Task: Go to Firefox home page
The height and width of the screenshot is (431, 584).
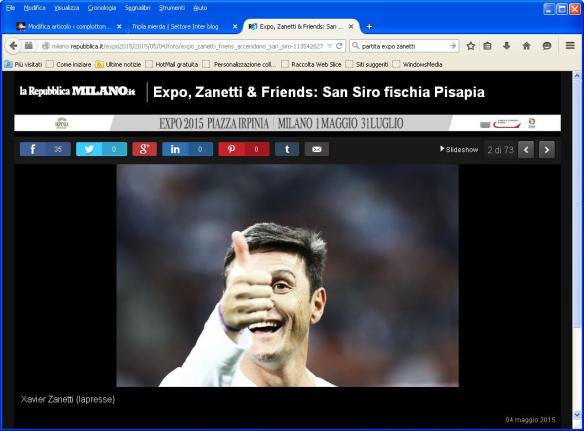Action: pos(526,46)
